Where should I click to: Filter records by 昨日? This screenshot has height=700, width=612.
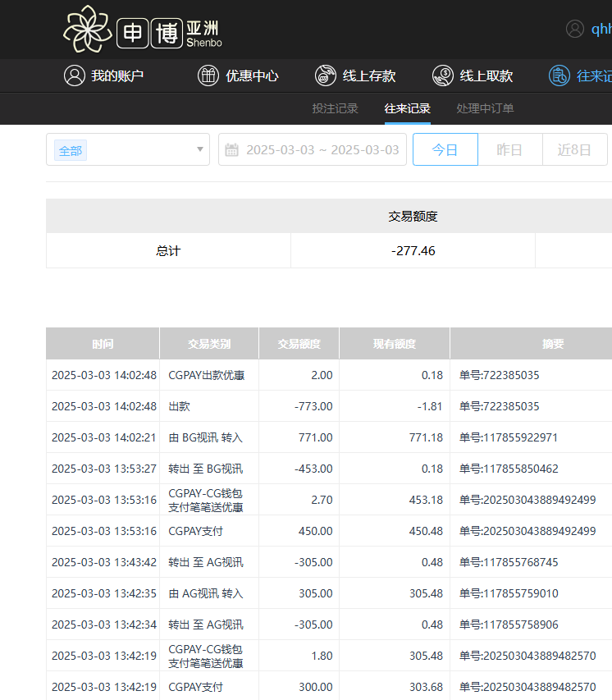[x=509, y=150]
